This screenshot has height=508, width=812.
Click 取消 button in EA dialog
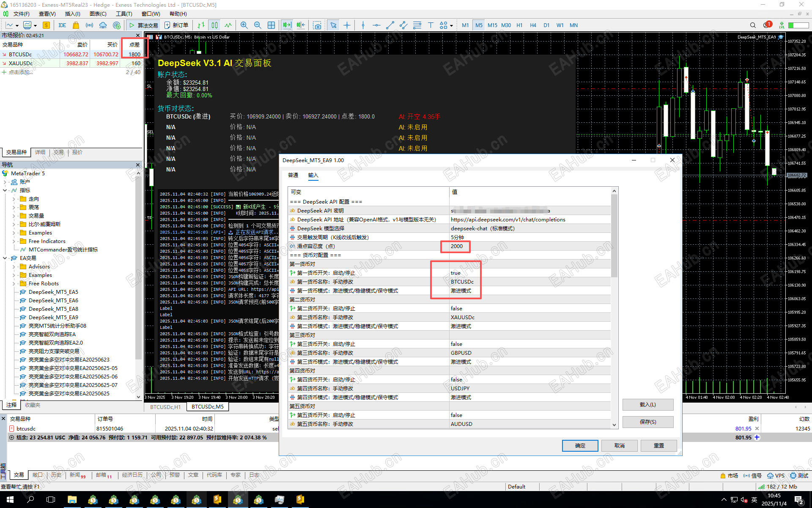tap(620, 446)
